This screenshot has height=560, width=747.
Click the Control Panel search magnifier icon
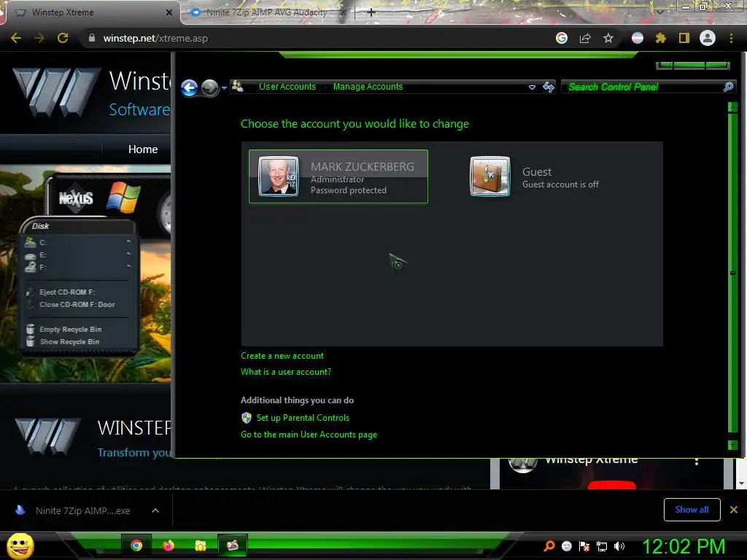pos(729,87)
